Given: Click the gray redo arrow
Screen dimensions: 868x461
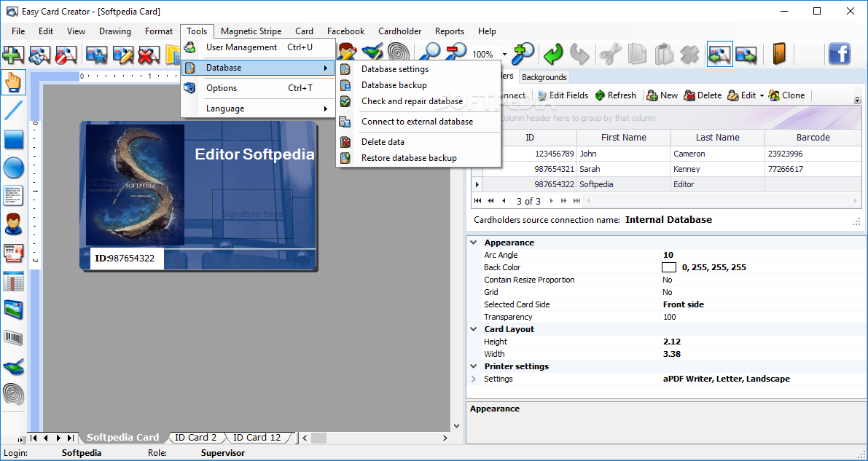Looking at the screenshot, I should tap(579, 54).
